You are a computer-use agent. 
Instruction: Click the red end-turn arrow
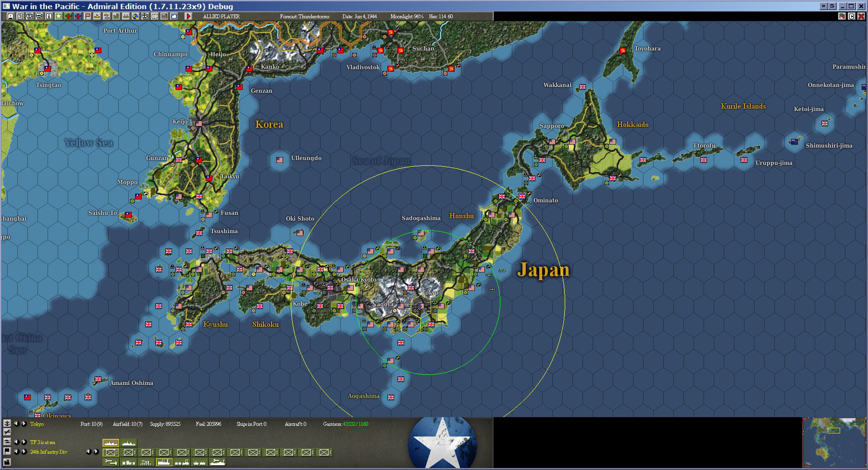[188, 16]
